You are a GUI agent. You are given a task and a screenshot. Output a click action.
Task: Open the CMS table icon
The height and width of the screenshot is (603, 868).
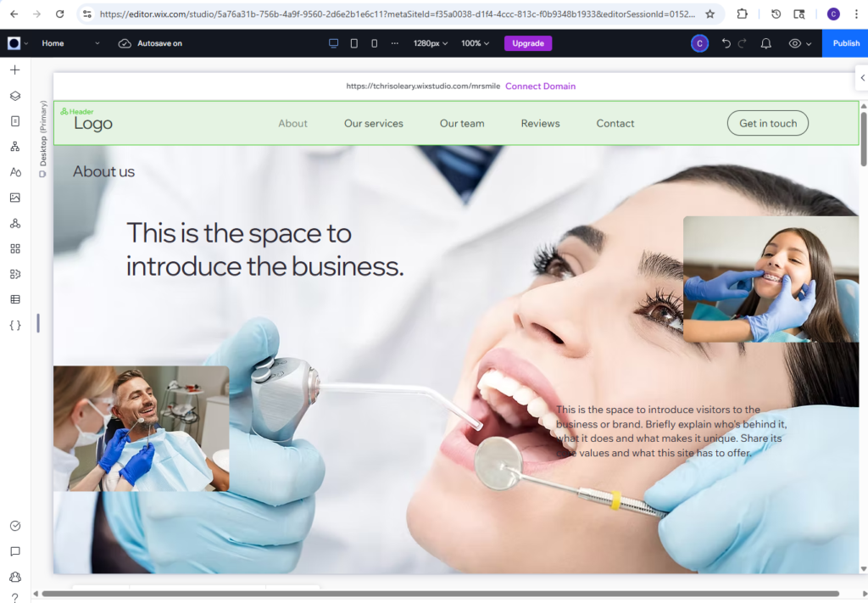coord(15,299)
